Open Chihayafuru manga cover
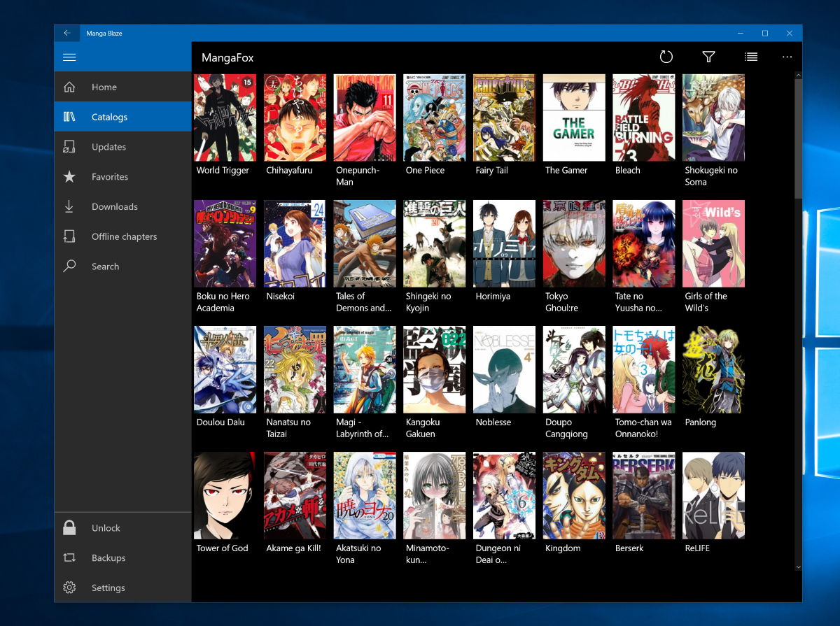 click(x=295, y=118)
